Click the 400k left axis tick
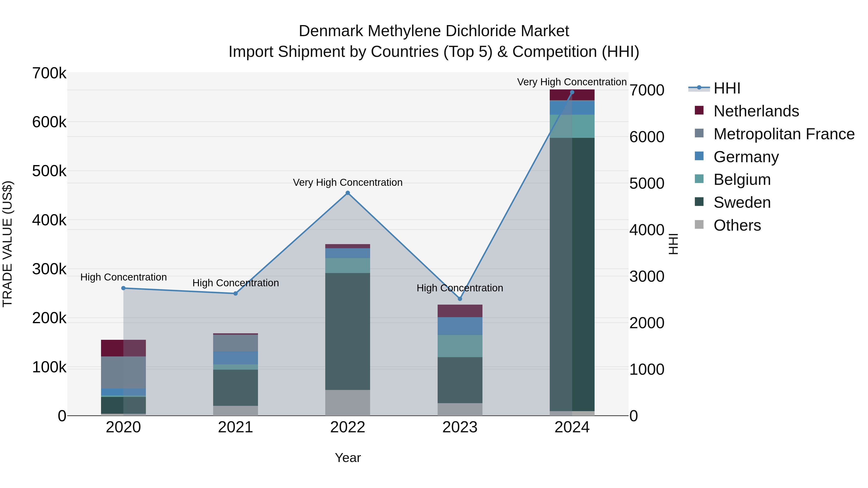The image size is (868, 488). point(49,220)
